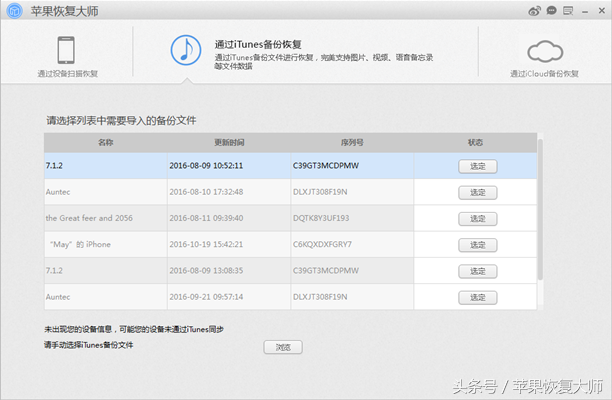Click timestamp 2016-08-10 17:32:48
Viewport: 612px width, 400px height.
point(206,192)
